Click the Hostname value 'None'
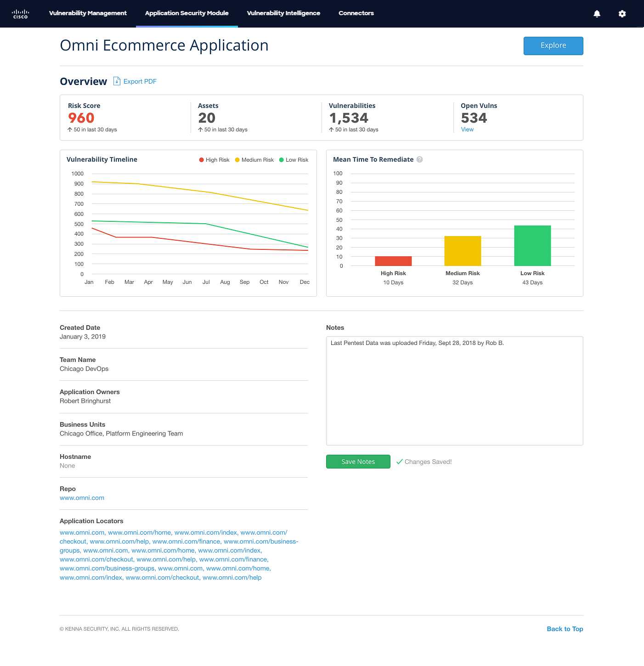This screenshot has width=644, height=666. coord(67,466)
